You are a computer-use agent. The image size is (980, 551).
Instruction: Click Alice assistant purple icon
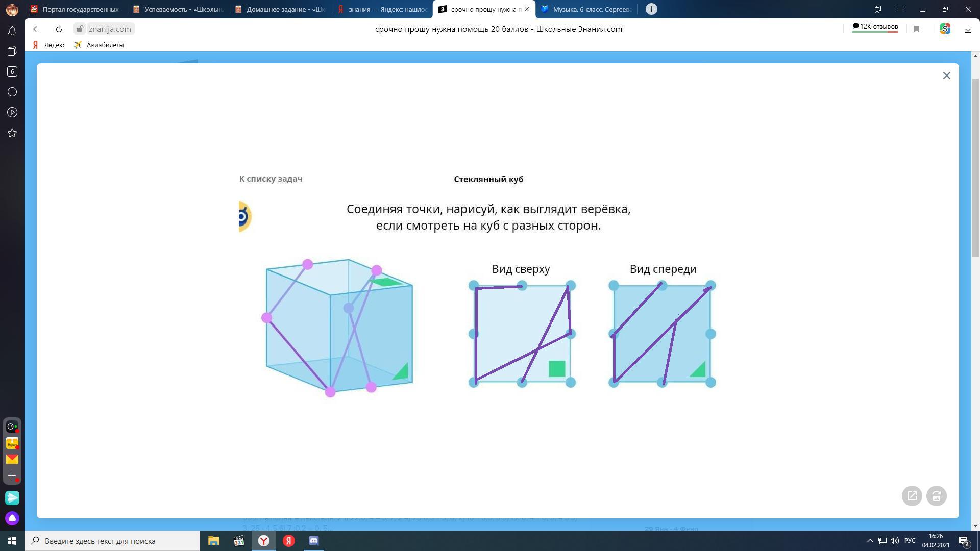(x=12, y=518)
